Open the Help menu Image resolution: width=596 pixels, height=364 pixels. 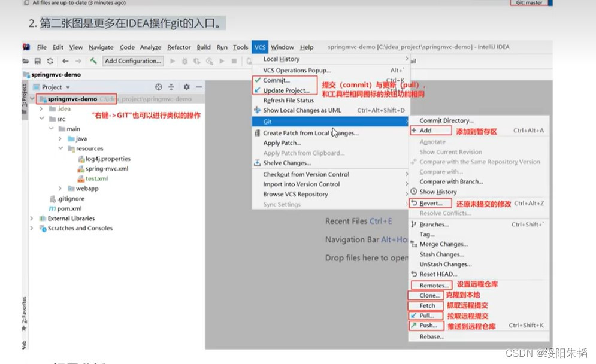pos(307,47)
